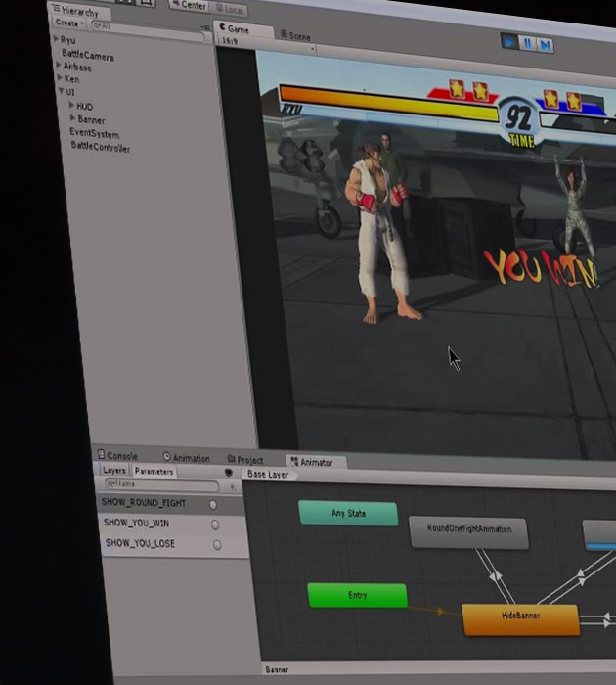Image resolution: width=616 pixels, height=685 pixels.
Task: Select the HideBanner state node
Action: [x=521, y=619]
